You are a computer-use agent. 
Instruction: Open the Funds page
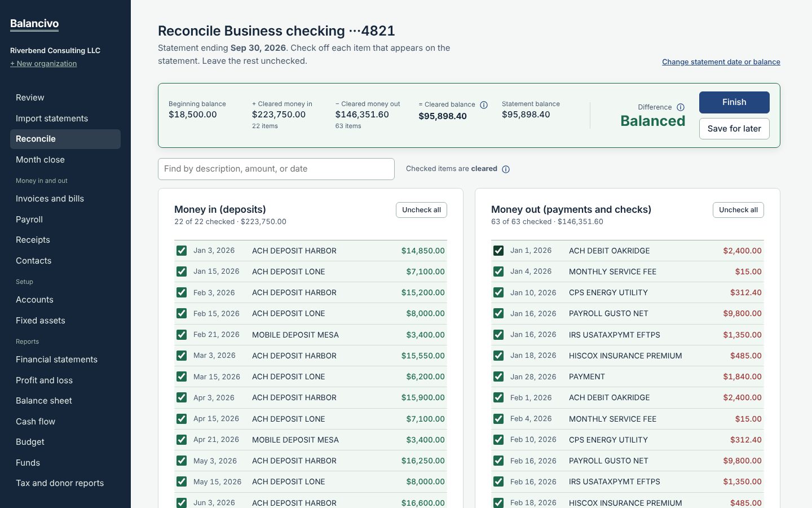(65, 463)
